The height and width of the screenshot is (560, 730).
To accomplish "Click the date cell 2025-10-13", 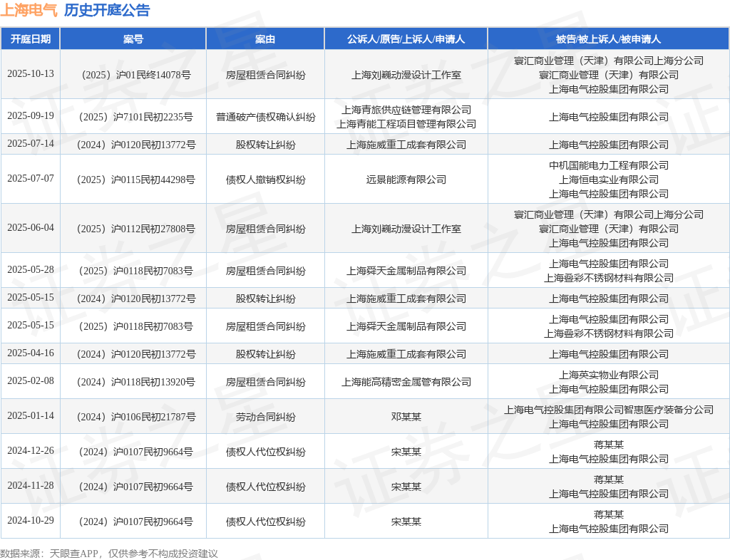I will pyautogui.click(x=30, y=74).
